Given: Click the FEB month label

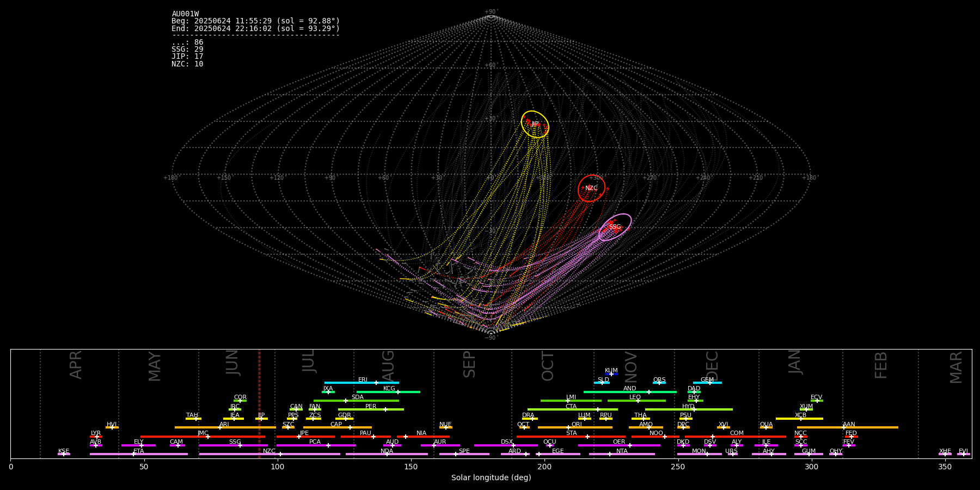Looking at the screenshot, I should (x=881, y=365).
